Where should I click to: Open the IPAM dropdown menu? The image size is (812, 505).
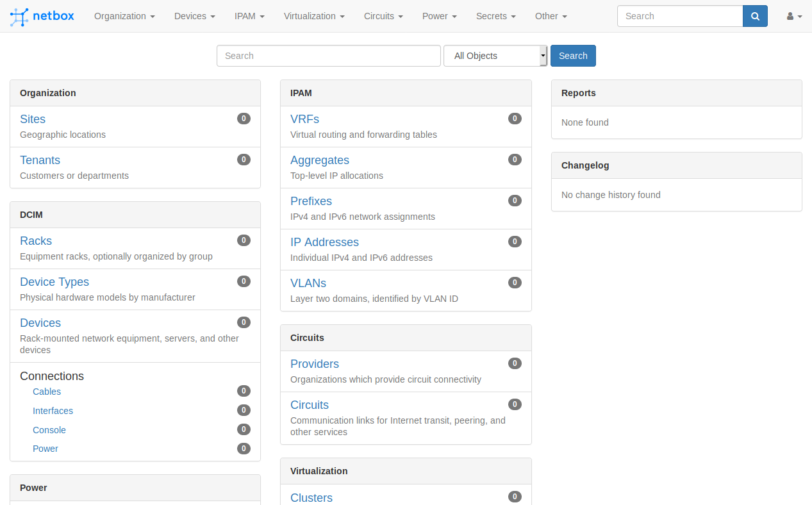coord(249,15)
